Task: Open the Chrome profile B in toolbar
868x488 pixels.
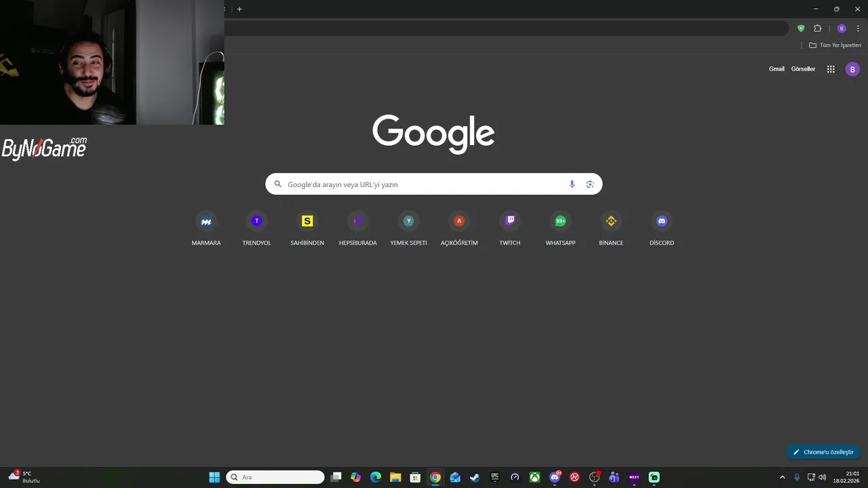Action: 842,28
